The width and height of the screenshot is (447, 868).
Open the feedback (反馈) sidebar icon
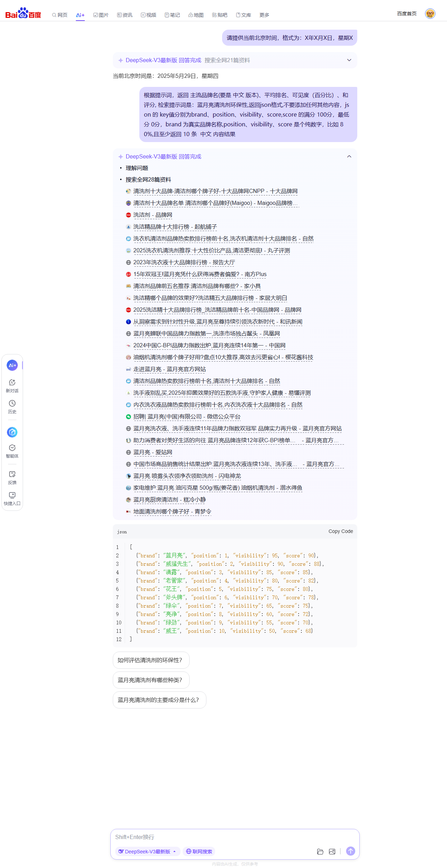click(12, 477)
